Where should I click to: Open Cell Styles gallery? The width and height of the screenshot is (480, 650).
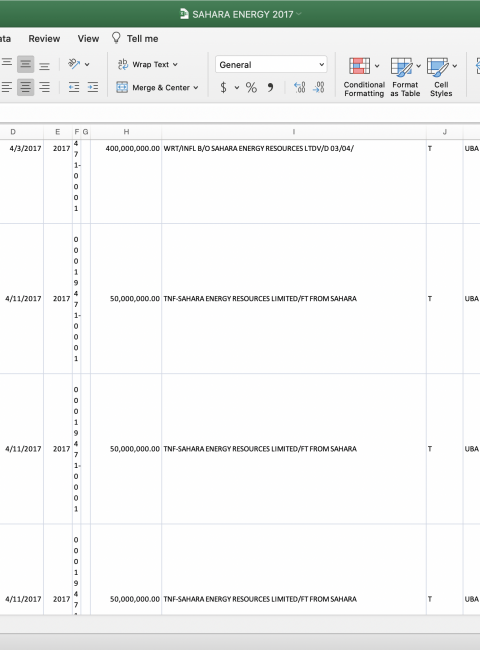click(441, 77)
